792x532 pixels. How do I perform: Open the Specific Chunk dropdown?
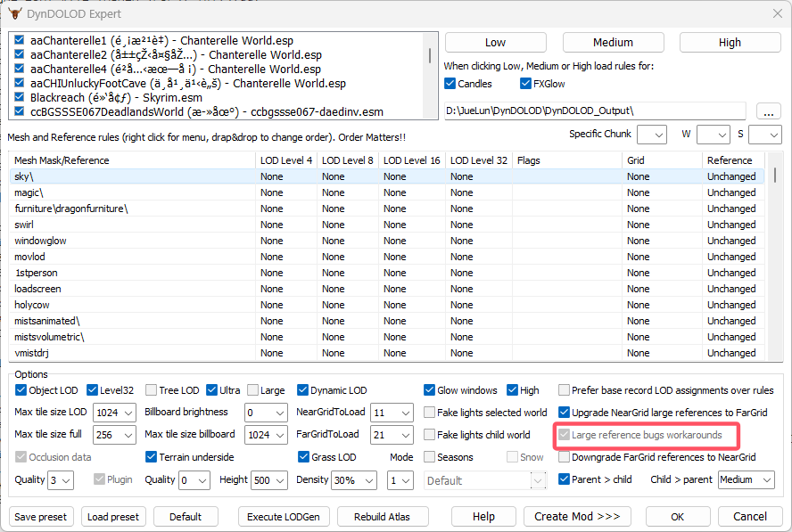pos(652,135)
